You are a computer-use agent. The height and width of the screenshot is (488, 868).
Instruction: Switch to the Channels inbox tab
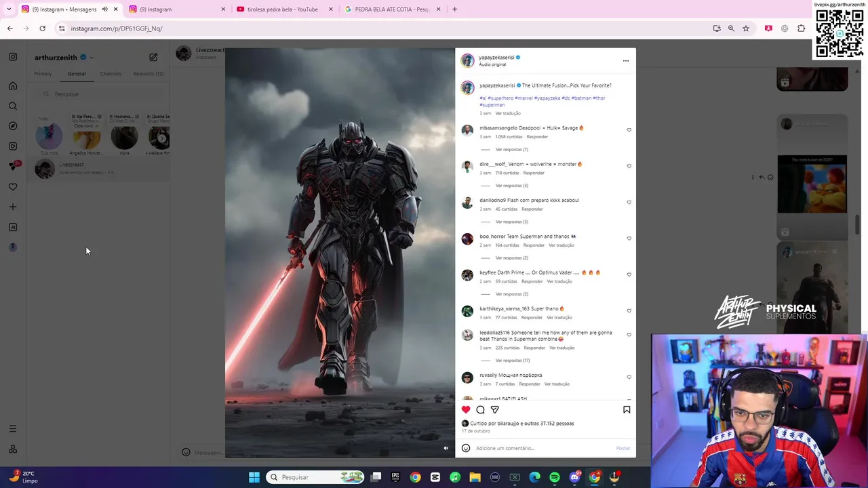(111, 74)
